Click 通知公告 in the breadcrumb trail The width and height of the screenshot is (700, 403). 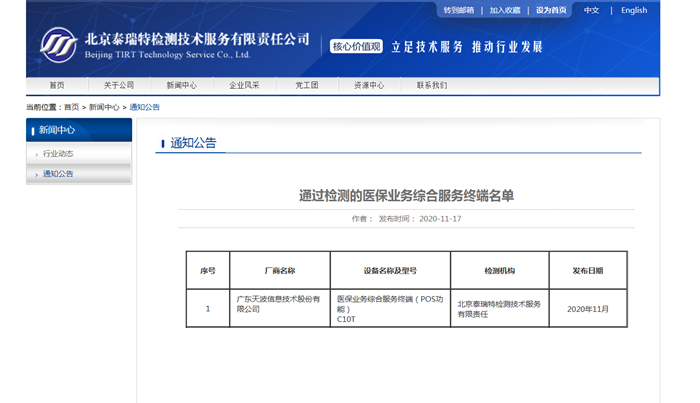point(144,106)
